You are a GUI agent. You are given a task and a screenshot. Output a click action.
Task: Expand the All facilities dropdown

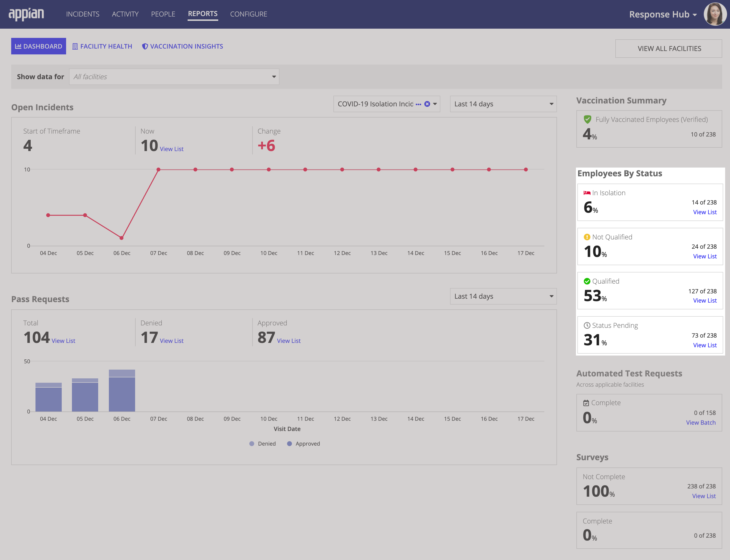(174, 77)
